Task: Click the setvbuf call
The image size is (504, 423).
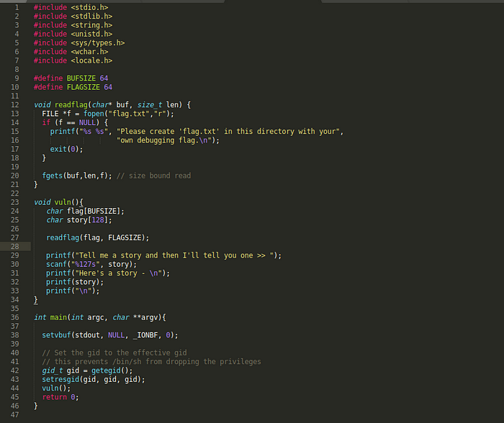Action: 56,335
